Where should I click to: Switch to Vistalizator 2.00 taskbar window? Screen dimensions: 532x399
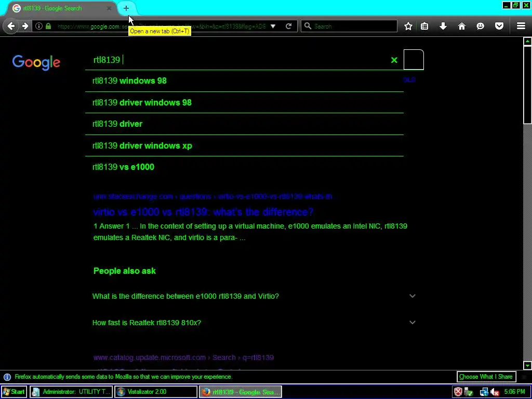click(156, 392)
